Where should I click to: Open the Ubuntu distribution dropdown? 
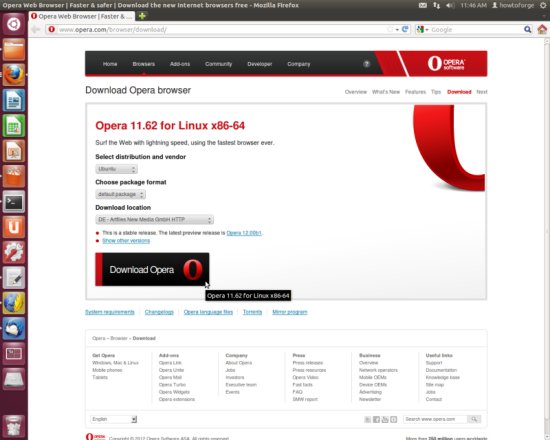[x=116, y=169]
